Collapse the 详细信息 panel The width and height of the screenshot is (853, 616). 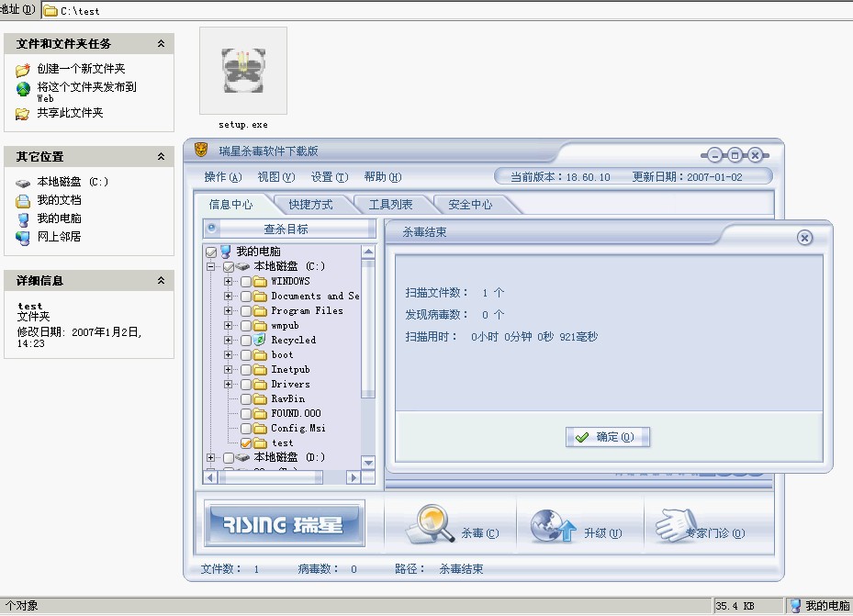tap(161, 281)
